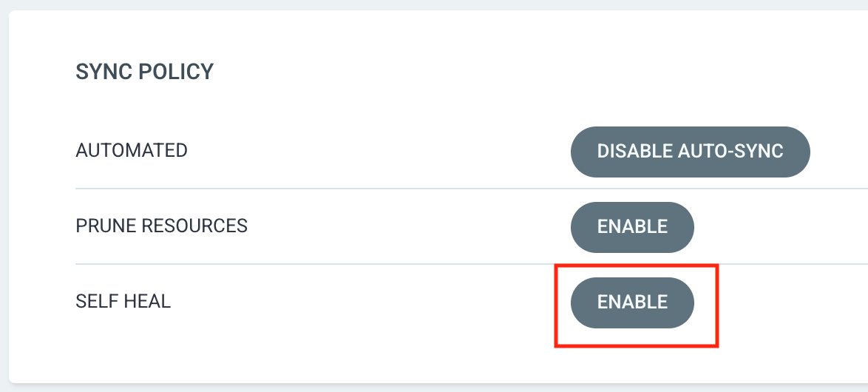
Task: Click the PRUNE RESOURCES row label
Action: 162,226
